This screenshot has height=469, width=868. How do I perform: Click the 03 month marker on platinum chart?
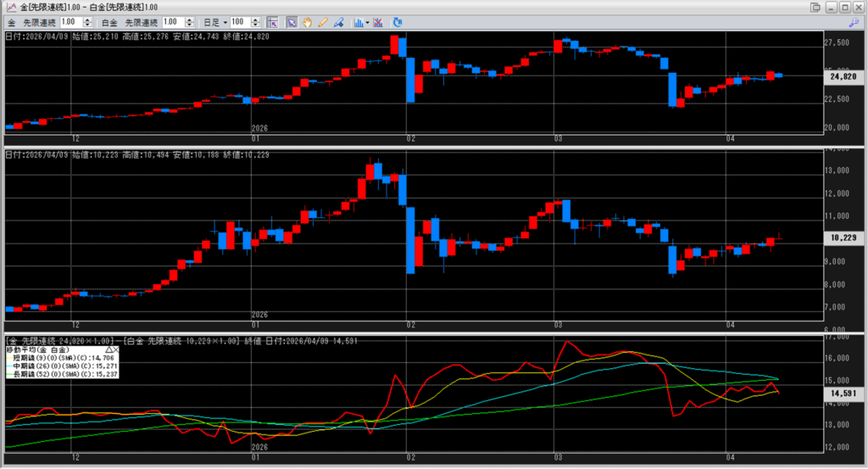point(558,325)
